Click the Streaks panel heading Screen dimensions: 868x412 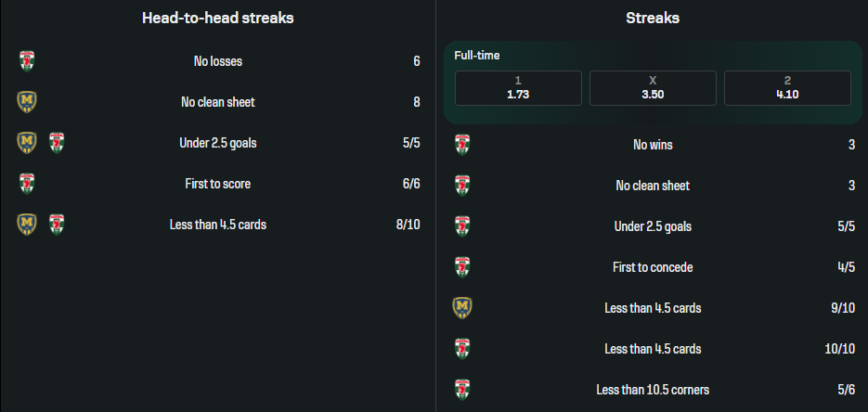coord(653,18)
